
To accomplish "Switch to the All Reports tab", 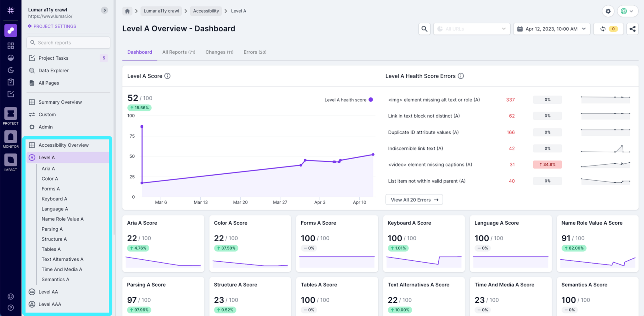I will pos(179,52).
